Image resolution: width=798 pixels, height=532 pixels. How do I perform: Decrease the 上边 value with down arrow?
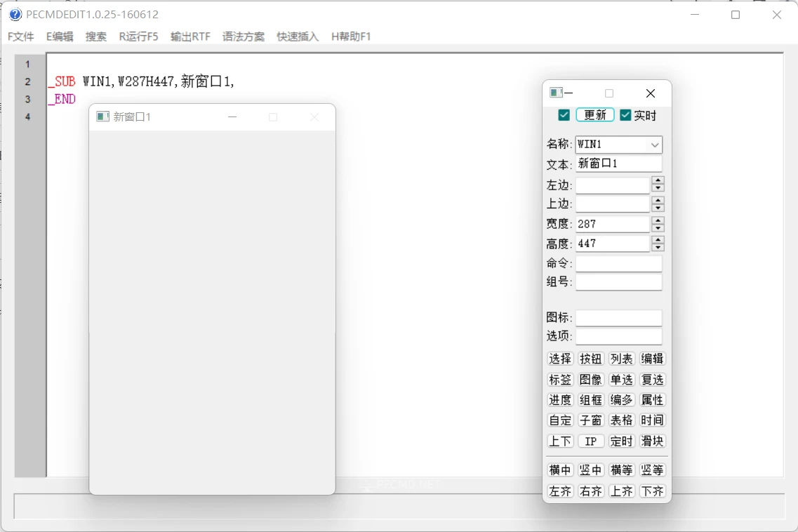[658, 208]
